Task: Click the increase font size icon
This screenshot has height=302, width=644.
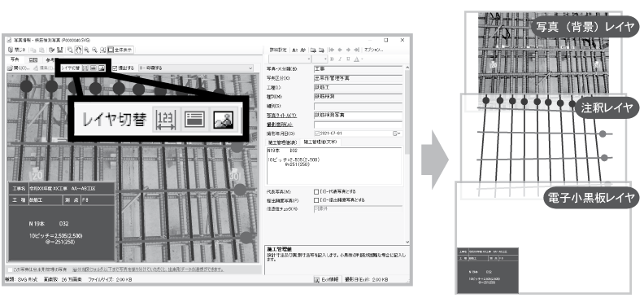Action: click(294, 50)
